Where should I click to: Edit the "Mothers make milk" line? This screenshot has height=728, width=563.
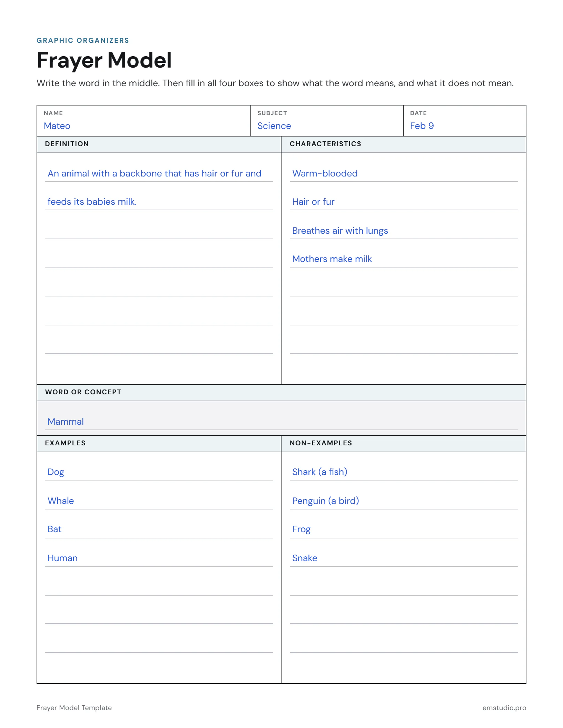[404, 259]
